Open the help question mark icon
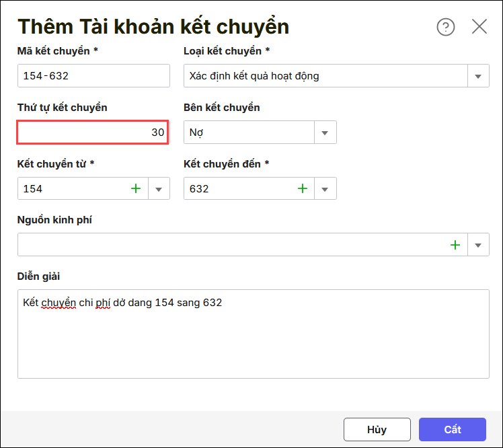 446,27
